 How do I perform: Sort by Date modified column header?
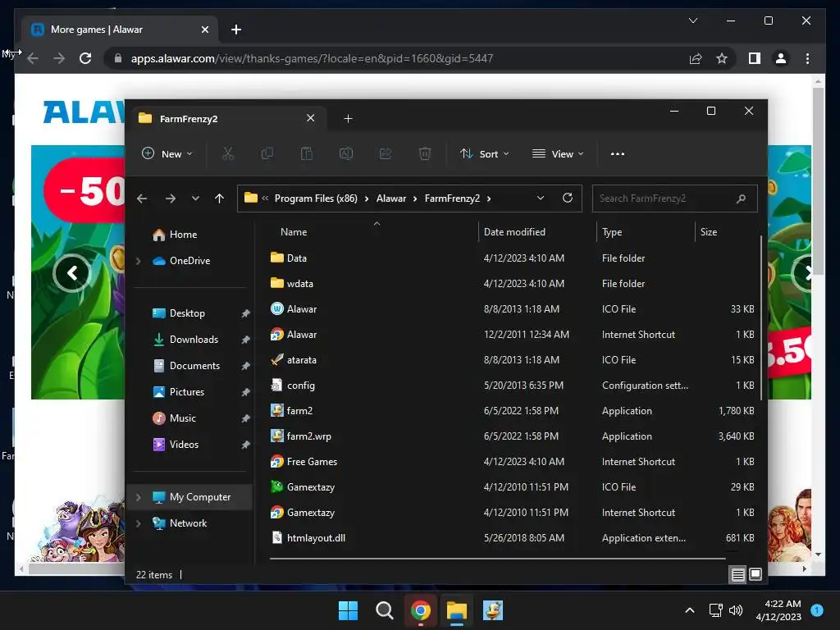(x=514, y=232)
